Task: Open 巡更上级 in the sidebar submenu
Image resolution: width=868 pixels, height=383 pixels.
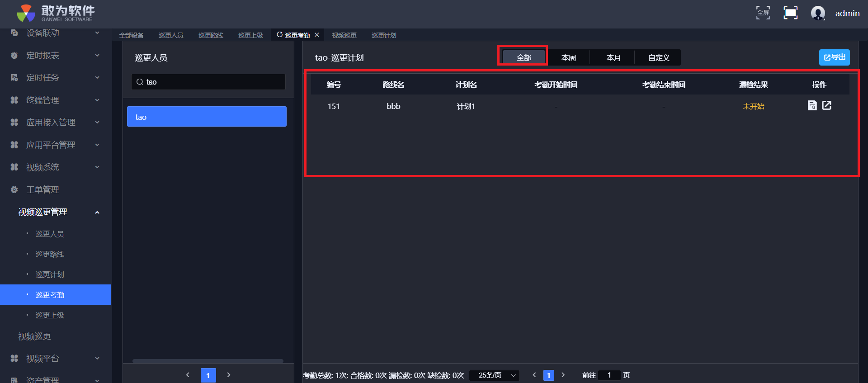Action: 50,315
